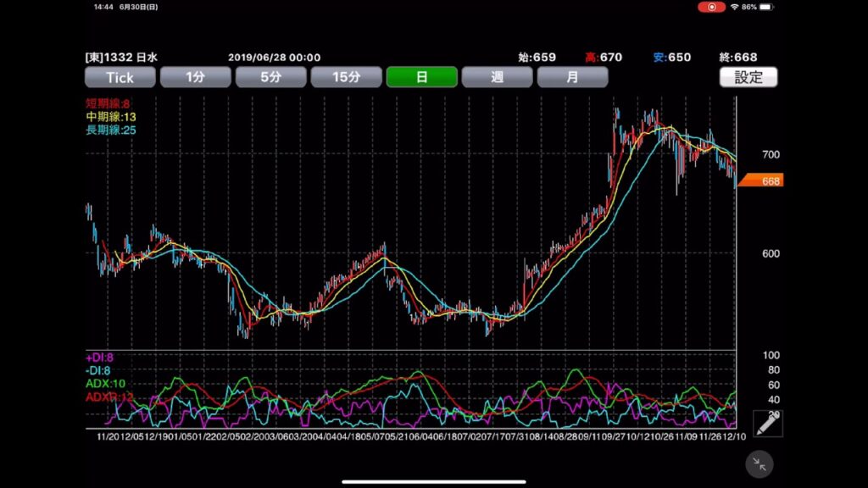
Task: Tap the shrink fullscreen arrows icon
Action: [x=759, y=463]
